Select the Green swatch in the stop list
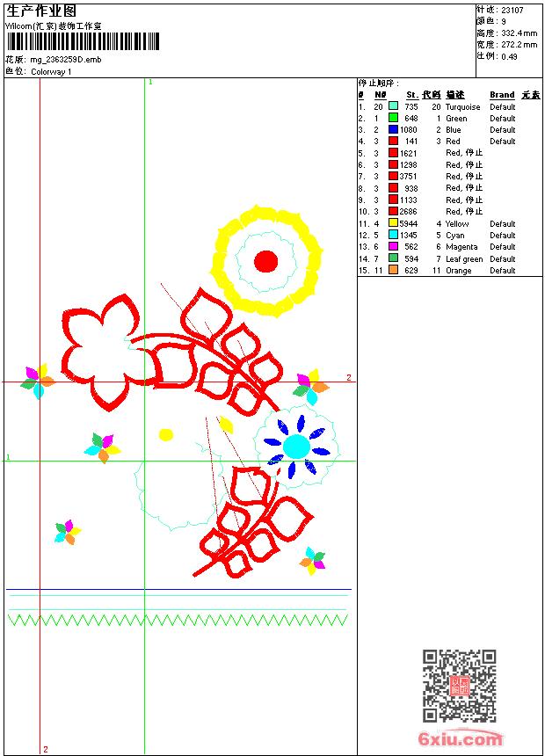 [x=393, y=118]
